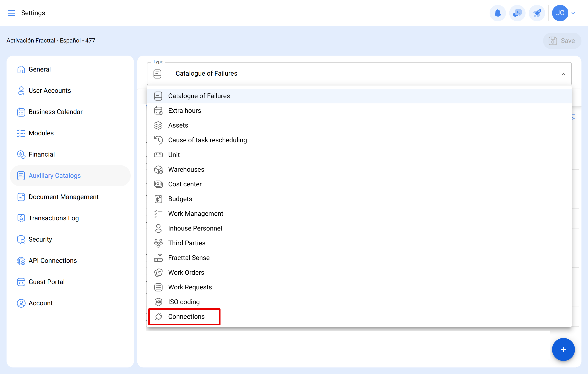Viewport: 588px width, 374px height.
Task: Click the hamburger menu next to Settings
Action: point(11,13)
